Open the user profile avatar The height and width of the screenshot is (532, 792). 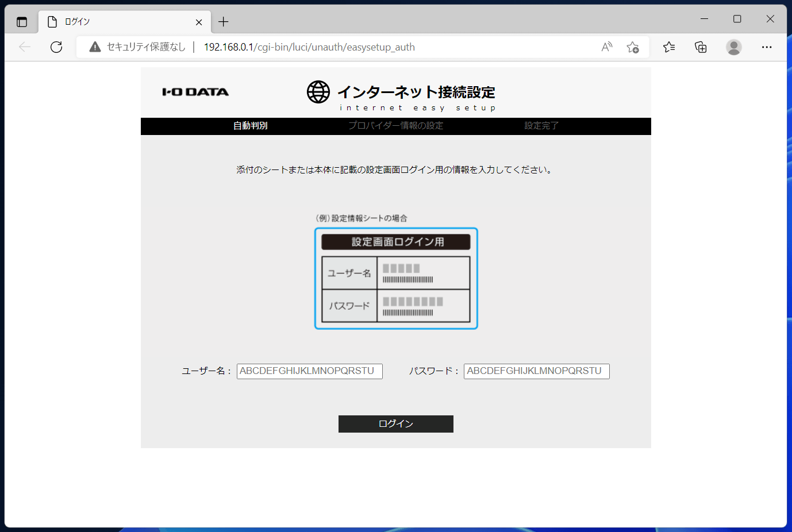[x=733, y=47]
